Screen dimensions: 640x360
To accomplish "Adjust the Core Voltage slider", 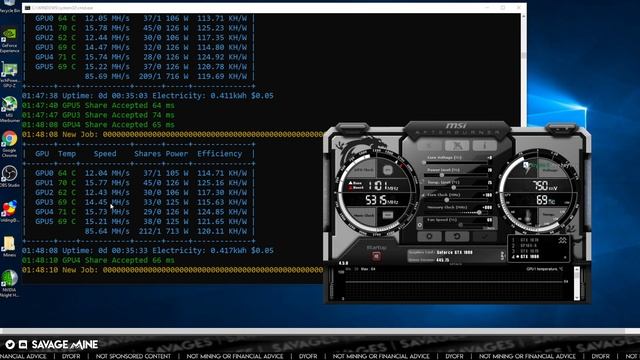I will (456, 162).
